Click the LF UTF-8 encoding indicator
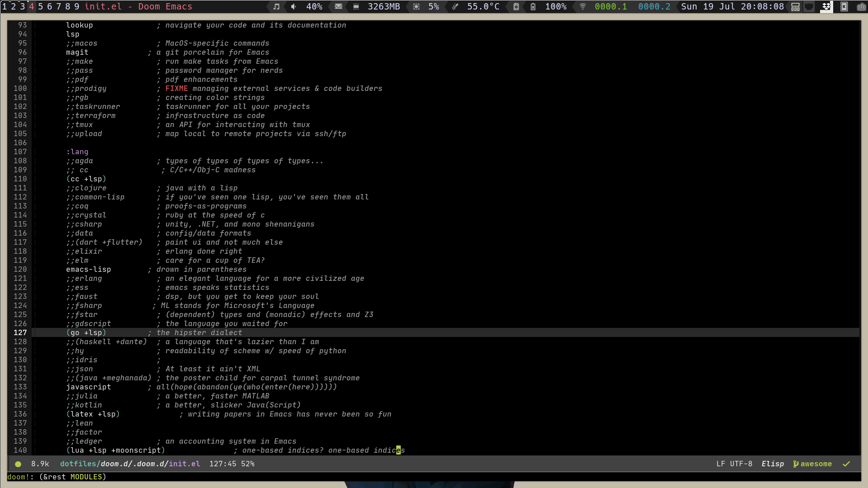The width and height of the screenshot is (868, 488). 734,464
